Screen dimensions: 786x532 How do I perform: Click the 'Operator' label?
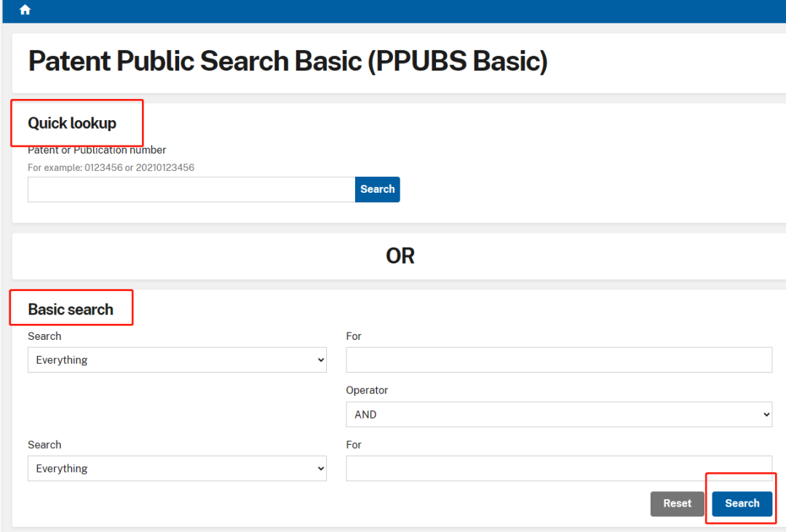[367, 390]
